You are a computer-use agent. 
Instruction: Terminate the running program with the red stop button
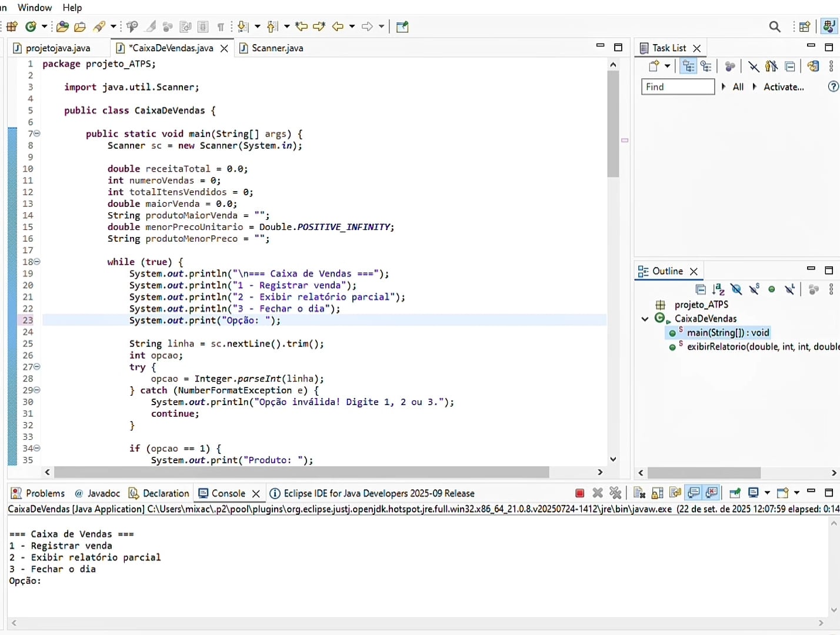tap(579, 493)
